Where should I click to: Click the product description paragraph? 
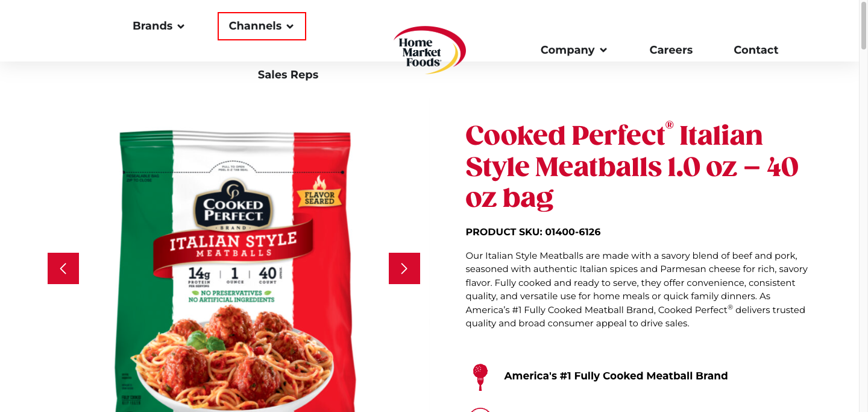tap(637, 289)
